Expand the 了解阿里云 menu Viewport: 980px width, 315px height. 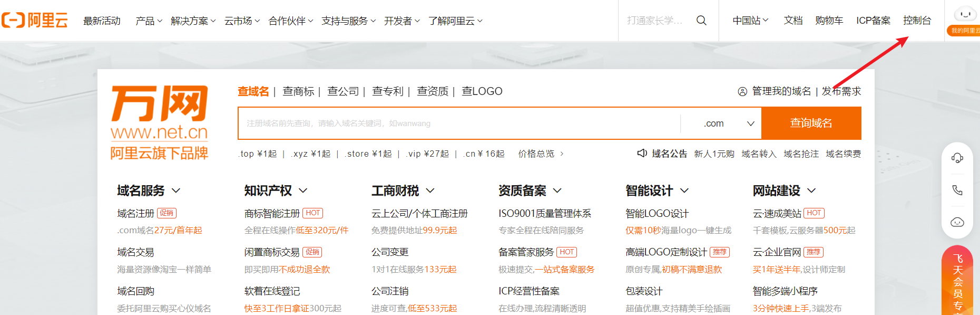(455, 21)
